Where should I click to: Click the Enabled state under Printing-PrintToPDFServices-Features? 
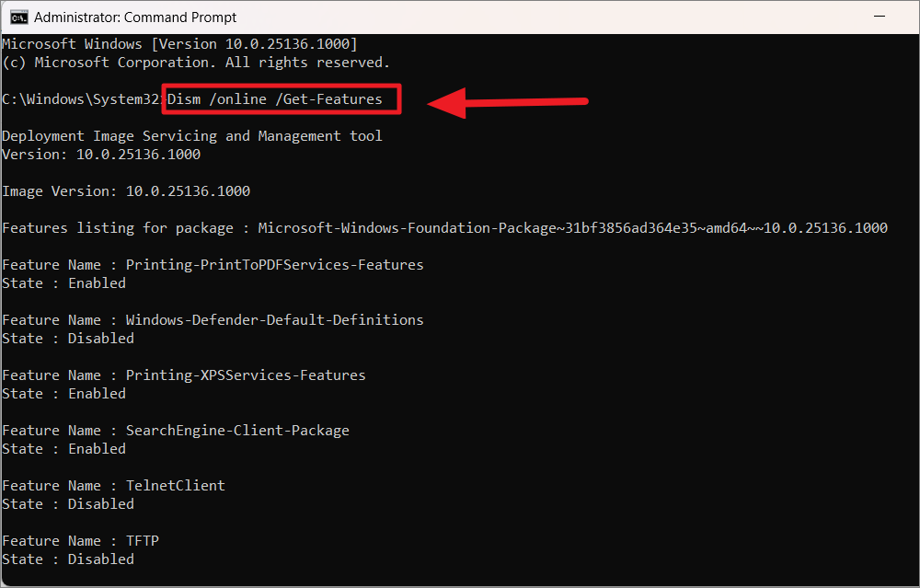pyautogui.click(x=96, y=282)
